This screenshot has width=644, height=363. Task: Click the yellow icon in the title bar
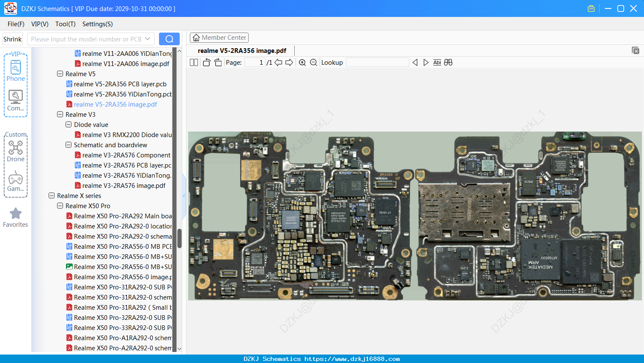(591, 8)
